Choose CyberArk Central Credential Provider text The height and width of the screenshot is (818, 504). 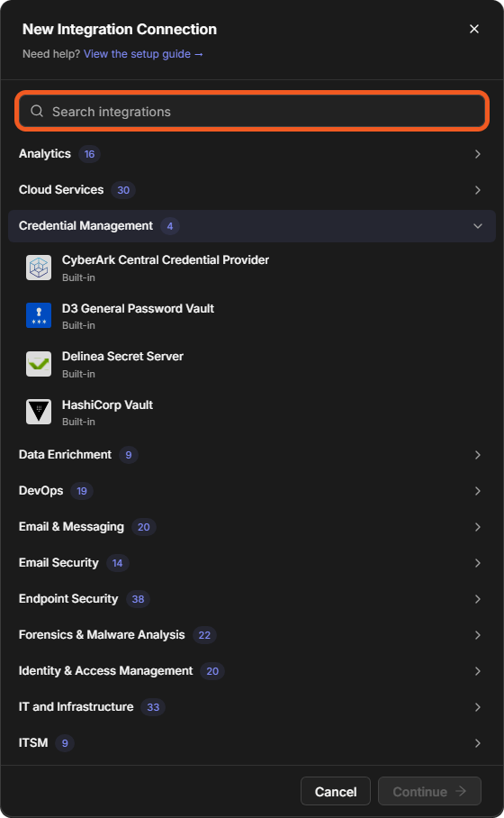click(x=166, y=259)
